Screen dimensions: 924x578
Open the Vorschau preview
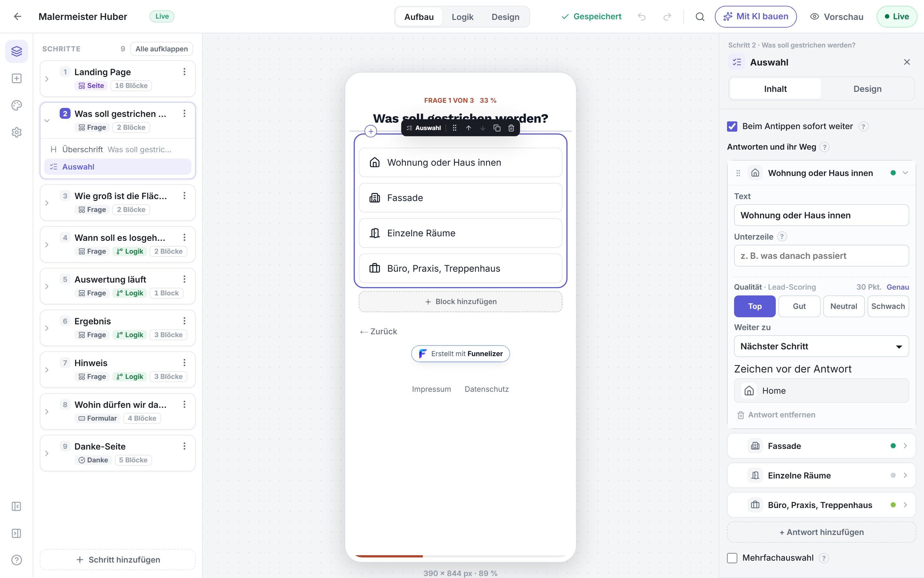836,16
